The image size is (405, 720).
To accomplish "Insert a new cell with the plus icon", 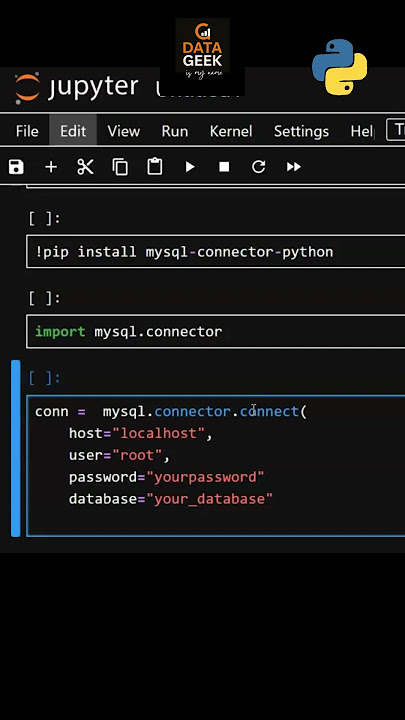I will pos(51,167).
